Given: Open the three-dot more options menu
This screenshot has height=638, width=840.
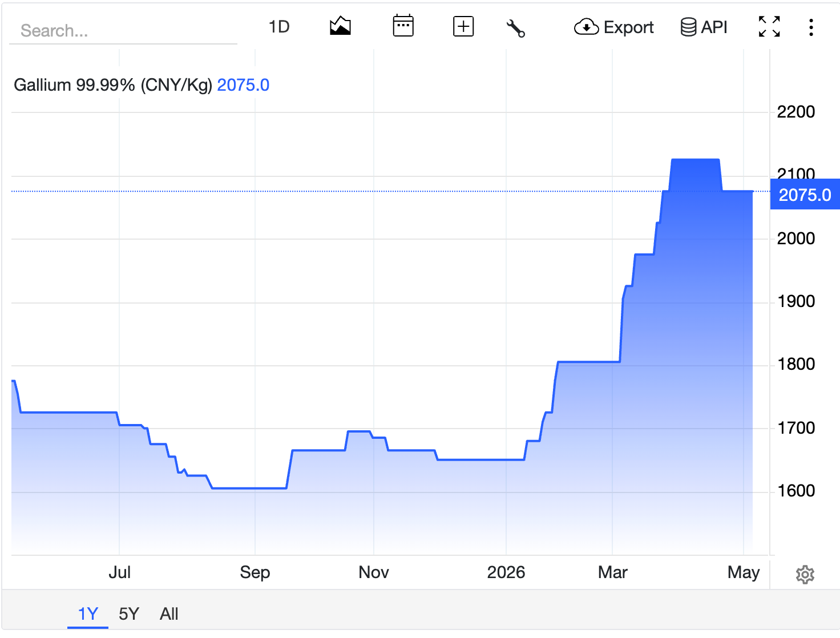Looking at the screenshot, I should click(811, 27).
